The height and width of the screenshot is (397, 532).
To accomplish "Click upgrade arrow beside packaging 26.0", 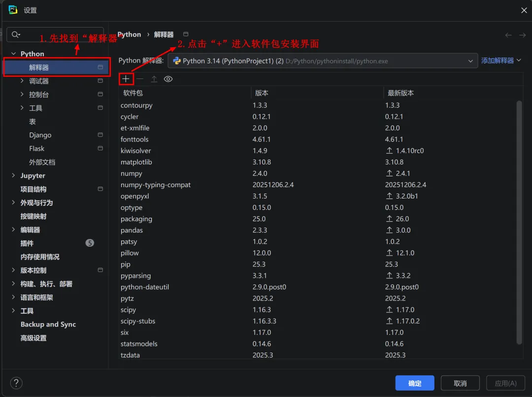I will [x=389, y=219].
